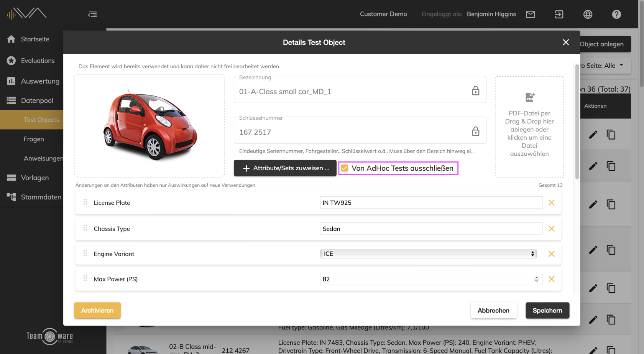Viewport: 644px width, 354px height.
Task: Click the lock icon in Schlüsselnummer field
Action: point(476,131)
